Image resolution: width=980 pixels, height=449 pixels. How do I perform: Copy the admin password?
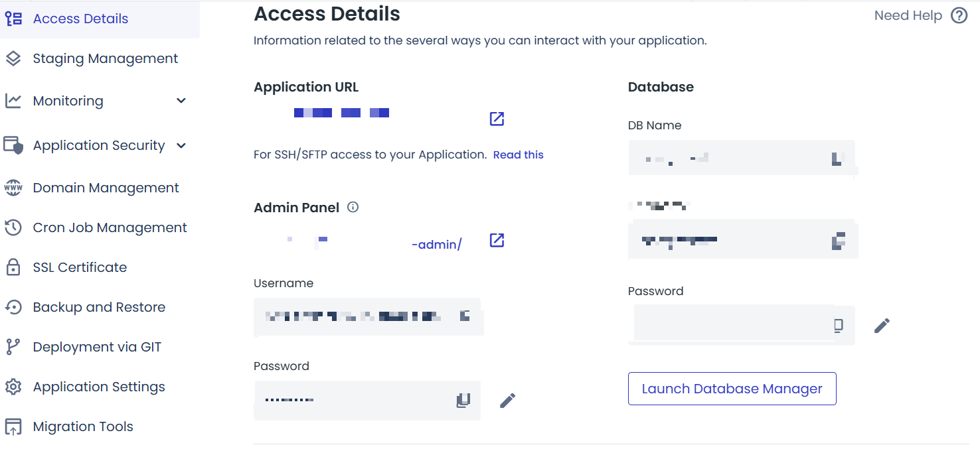click(x=463, y=400)
